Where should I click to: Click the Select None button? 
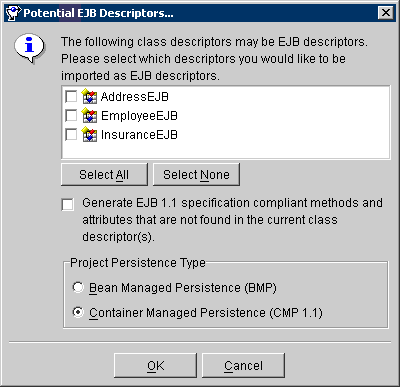tap(196, 174)
